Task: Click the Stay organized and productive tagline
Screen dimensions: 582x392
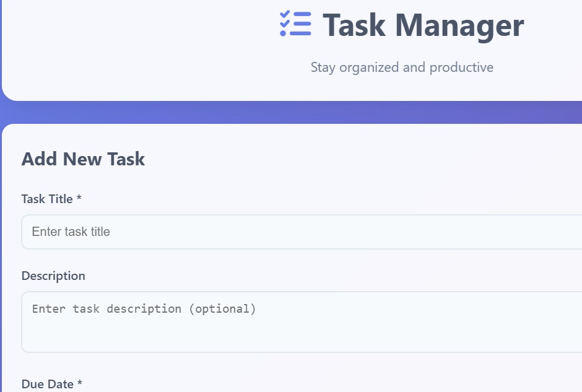Action: click(402, 67)
